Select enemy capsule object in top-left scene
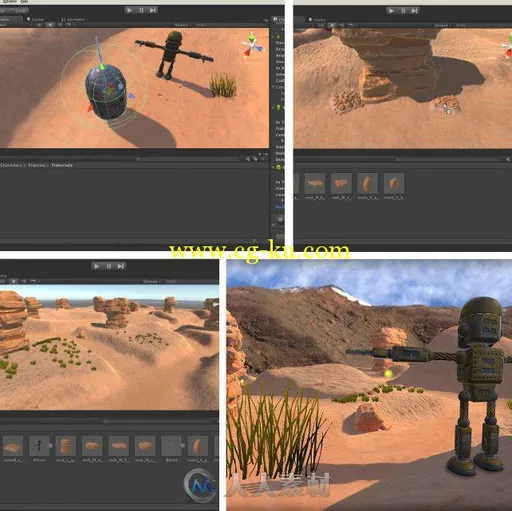 tap(106, 92)
